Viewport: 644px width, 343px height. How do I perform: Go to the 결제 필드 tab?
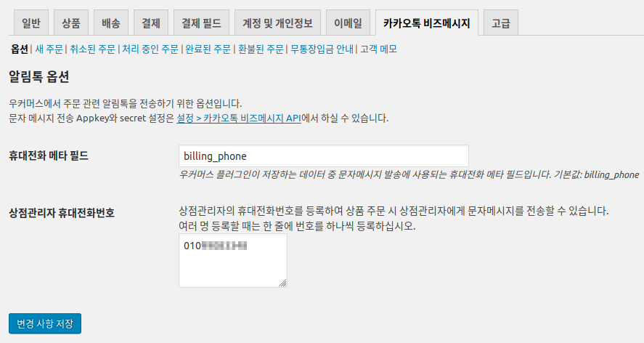pos(201,23)
